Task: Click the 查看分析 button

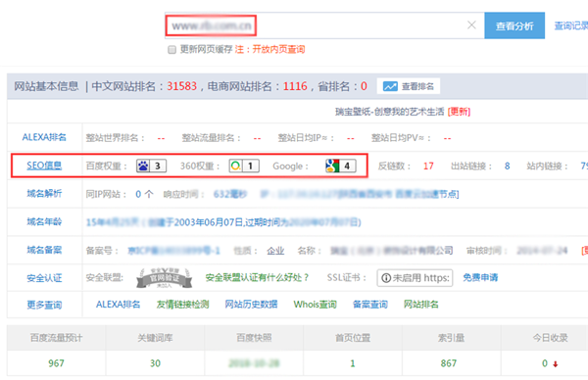Action: 514,25
